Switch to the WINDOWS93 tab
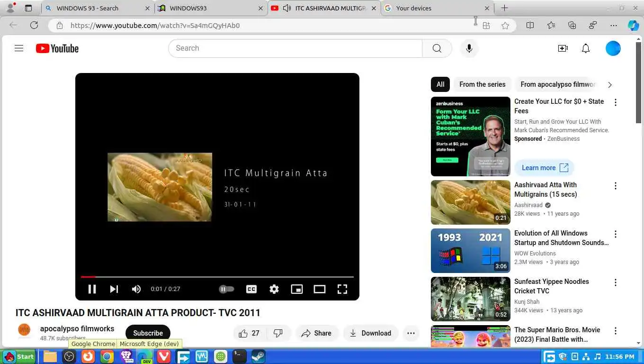The image size is (644, 364). [211, 8]
